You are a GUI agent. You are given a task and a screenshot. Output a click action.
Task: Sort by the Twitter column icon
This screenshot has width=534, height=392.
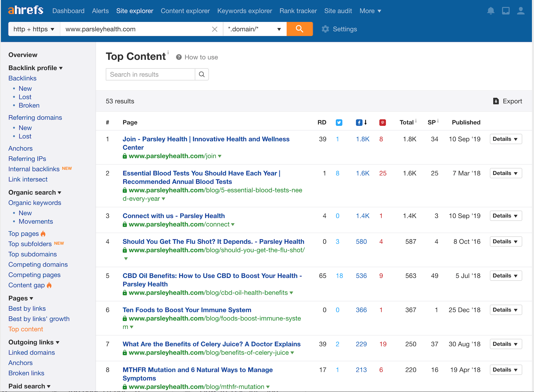(339, 122)
